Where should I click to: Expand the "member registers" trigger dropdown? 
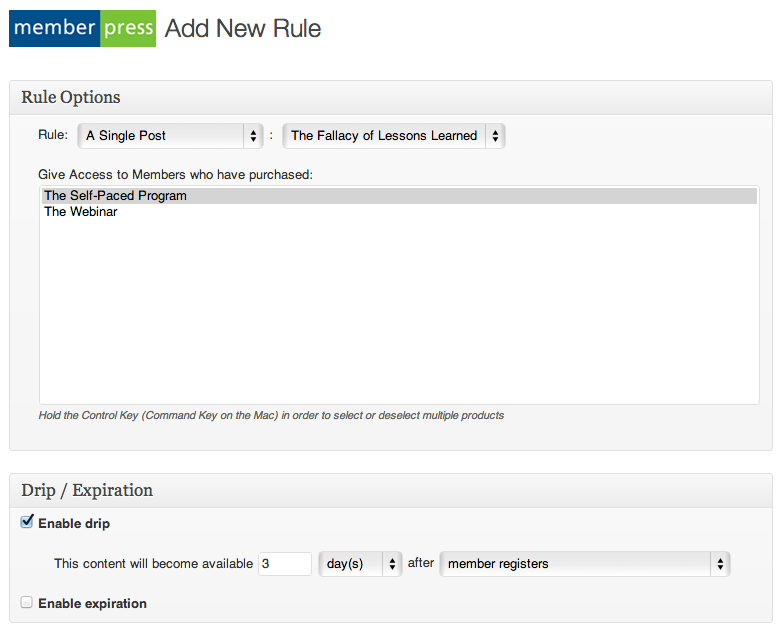584,564
